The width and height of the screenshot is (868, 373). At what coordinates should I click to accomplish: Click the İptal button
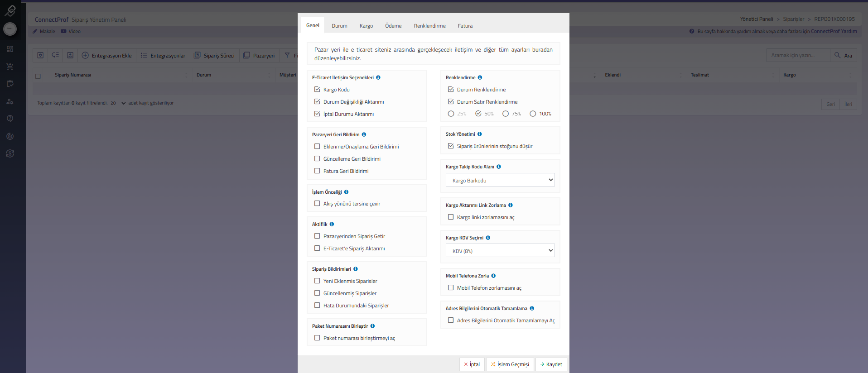tap(472, 364)
